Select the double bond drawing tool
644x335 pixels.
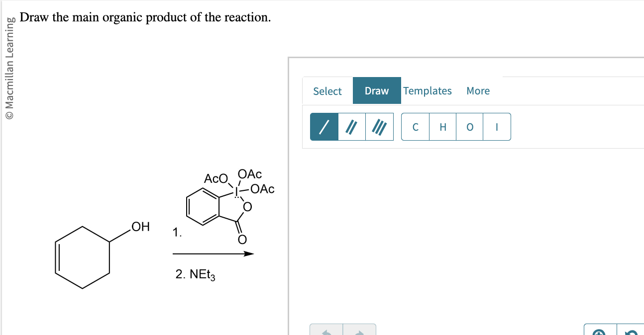point(352,127)
